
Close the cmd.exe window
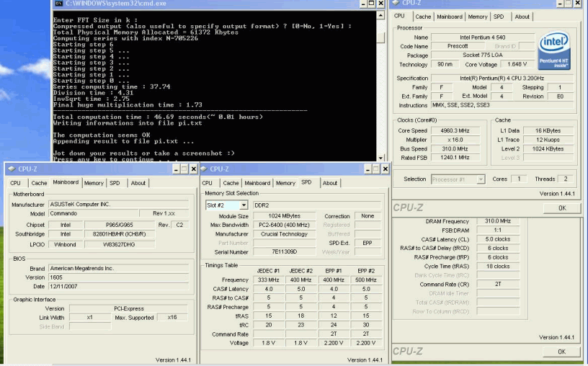(380, 4)
